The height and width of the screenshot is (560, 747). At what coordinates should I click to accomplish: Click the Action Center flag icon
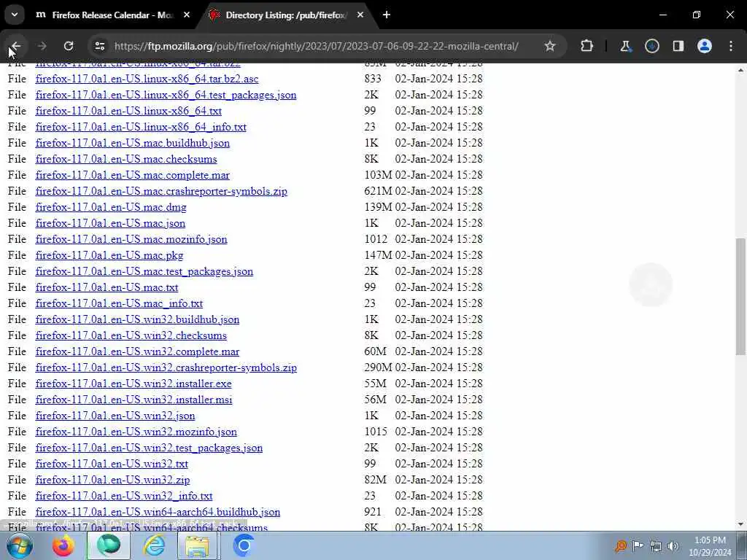(x=638, y=546)
